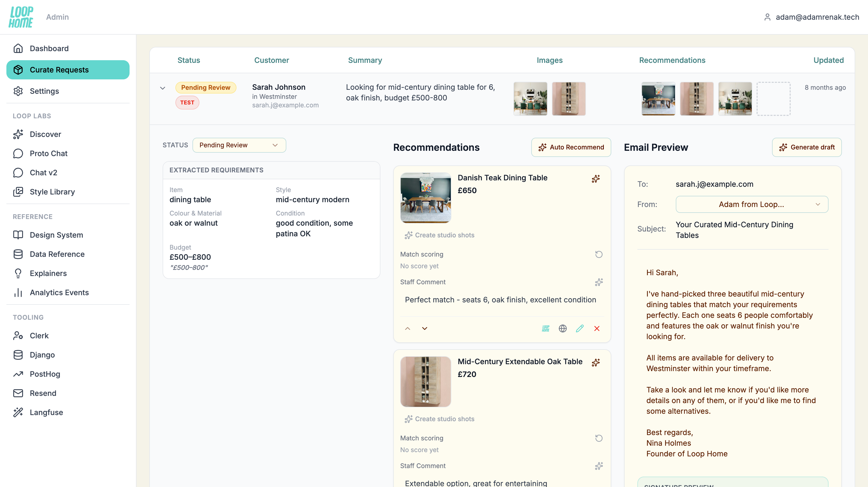Open the Pending Review status dropdown
Viewport: 868px width, 487px height.
tap(239, 145)
